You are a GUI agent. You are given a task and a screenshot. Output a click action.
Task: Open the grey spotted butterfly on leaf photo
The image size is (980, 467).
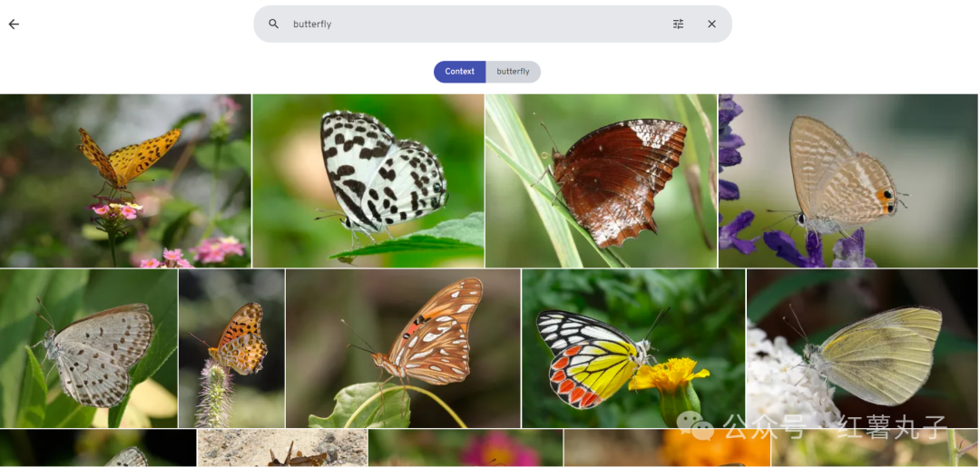(89, 348)
